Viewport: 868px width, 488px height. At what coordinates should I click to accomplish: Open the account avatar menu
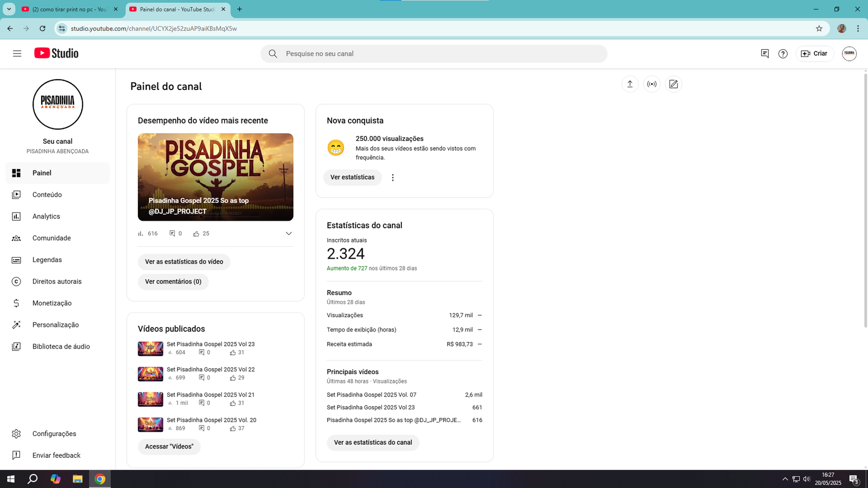(x=849, y=54)
